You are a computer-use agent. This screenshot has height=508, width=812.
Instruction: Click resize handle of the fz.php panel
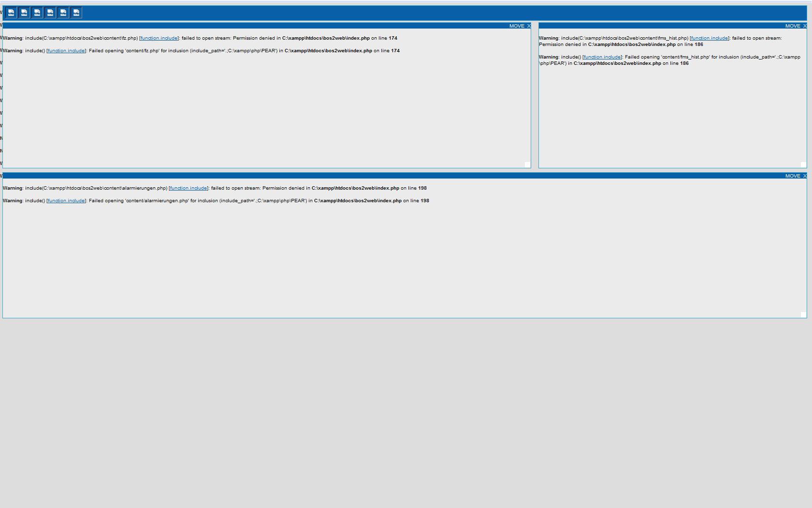527,164
